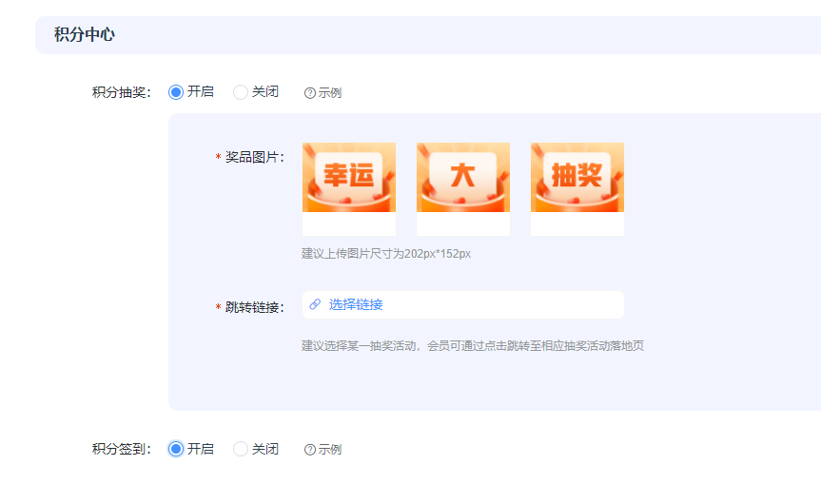The height and width of the screenshot is (504, 821).
Task: Click empty area of 跳转链接 input box
Action: click(514, 304)
